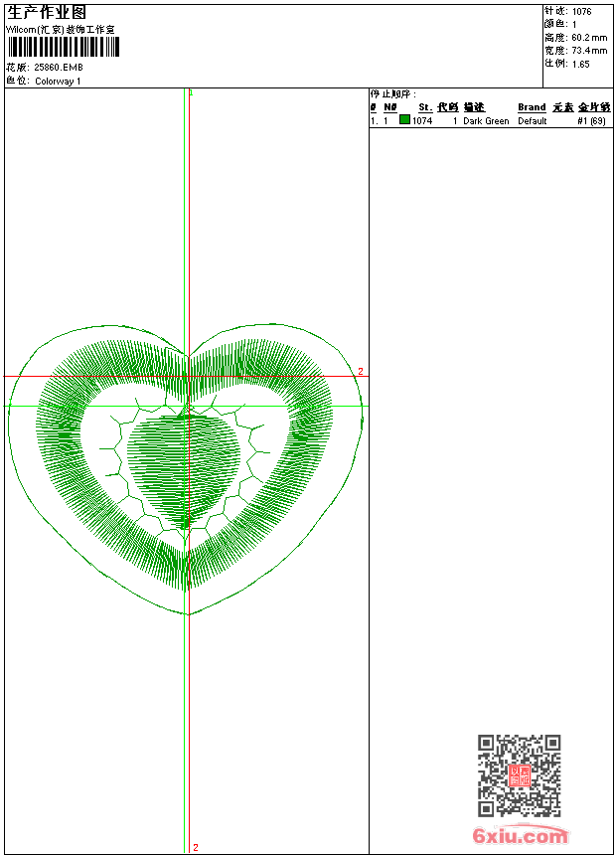Click the St. column header
This screenshot has height=855, width=616.
tap(424, 107)
